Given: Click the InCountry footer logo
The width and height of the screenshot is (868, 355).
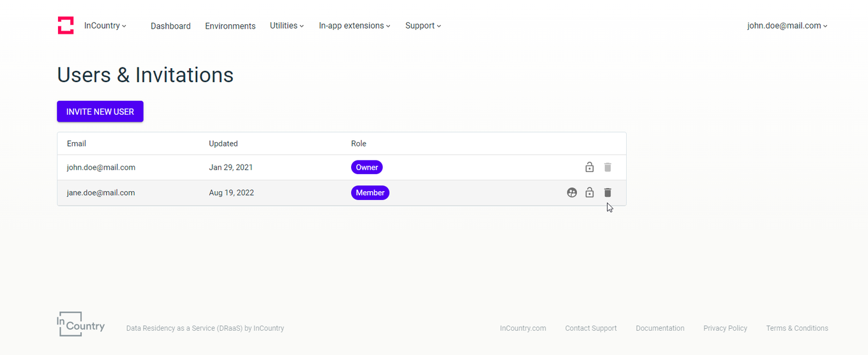Looking at the screenshot, I should pyautogui.click(x=80, y=324).
